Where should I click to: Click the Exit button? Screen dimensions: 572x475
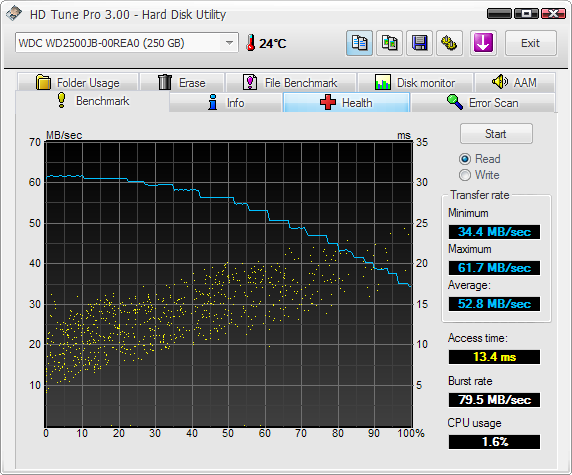click(x=531, y=43)
